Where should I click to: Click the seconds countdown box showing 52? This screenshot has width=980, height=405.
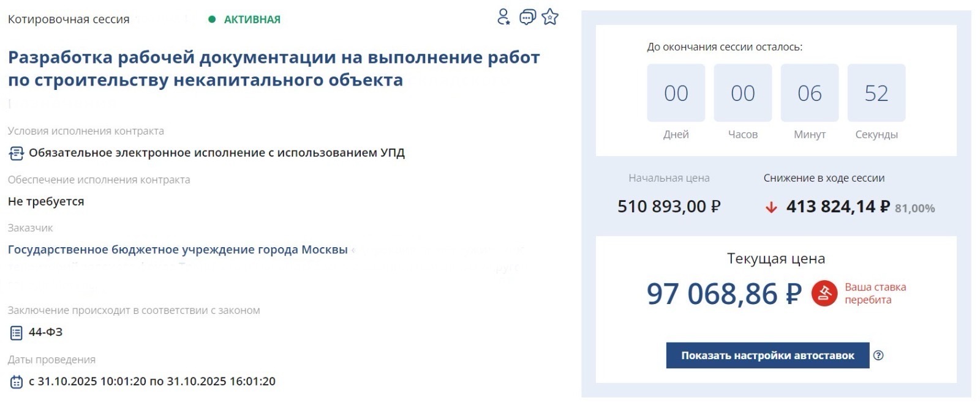pyautogui.click(x=876, y=93)
